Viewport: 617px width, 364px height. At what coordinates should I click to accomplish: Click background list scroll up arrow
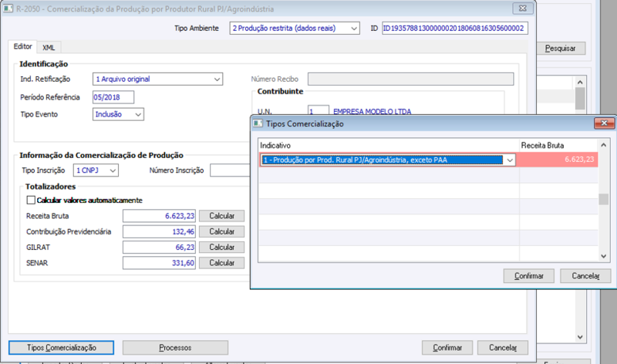click(580, 83)
